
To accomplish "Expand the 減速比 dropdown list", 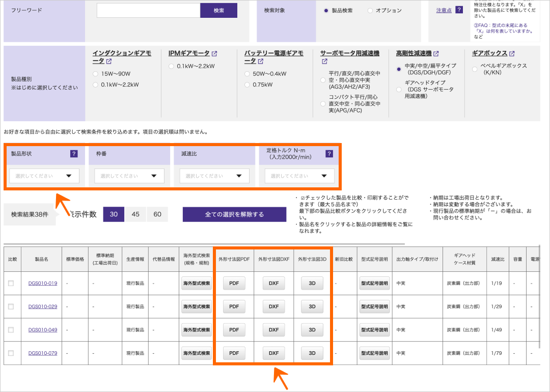I will 214,176.
